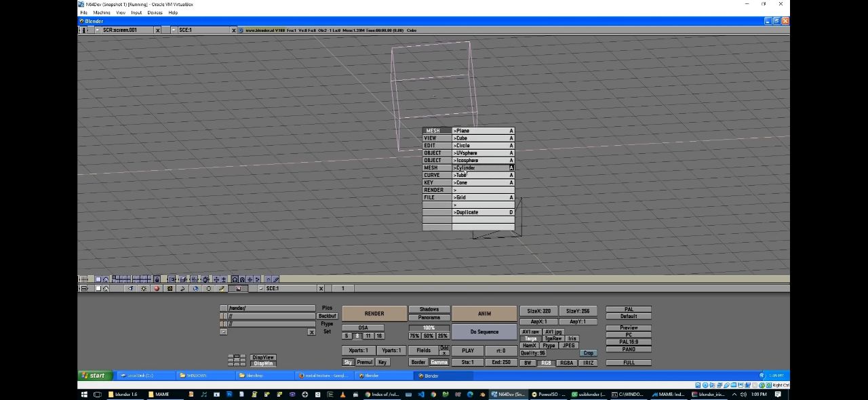Choose UVsphere in the toolbox
The image size is (868, 400).
click(484, 153)
